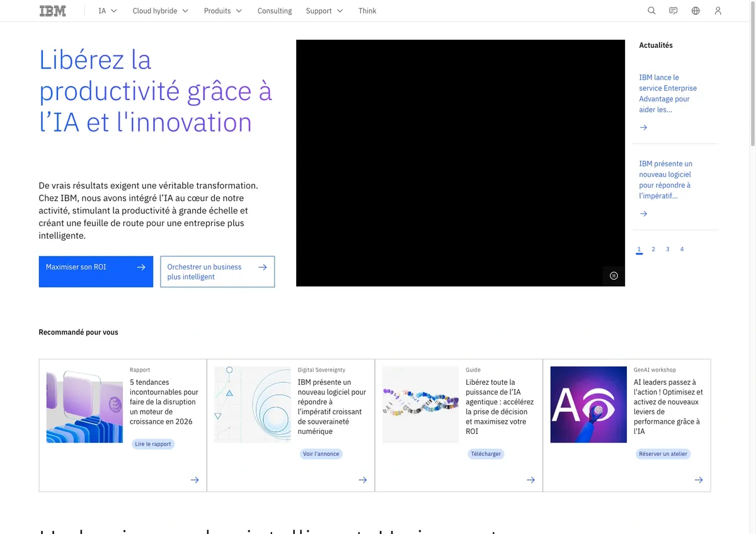Expand the IA menu

(108, 11)
